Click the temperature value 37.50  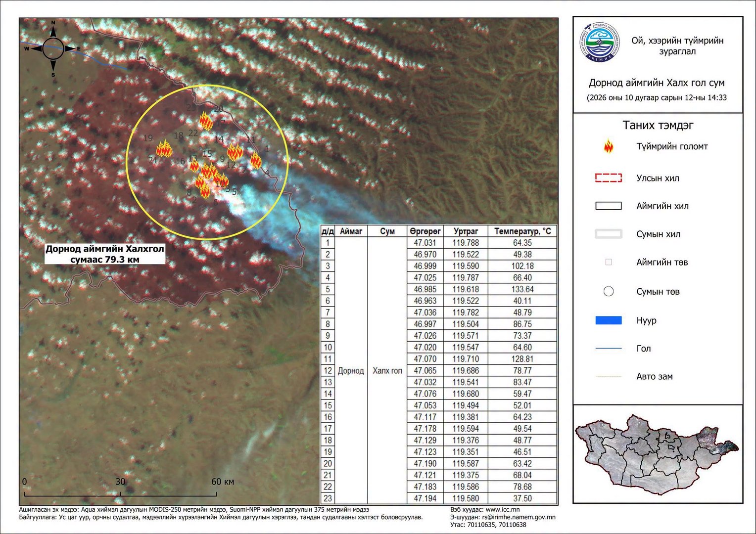(x=522, y=498)
